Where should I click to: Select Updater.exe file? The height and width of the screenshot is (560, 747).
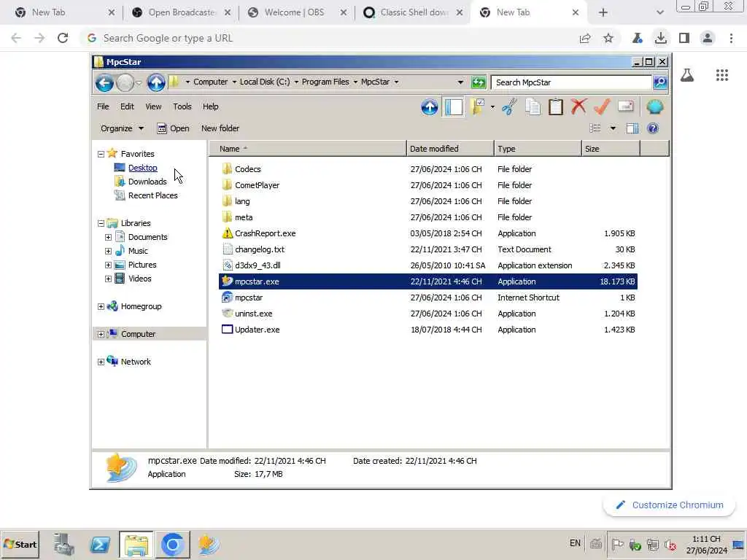click(257, 330)
